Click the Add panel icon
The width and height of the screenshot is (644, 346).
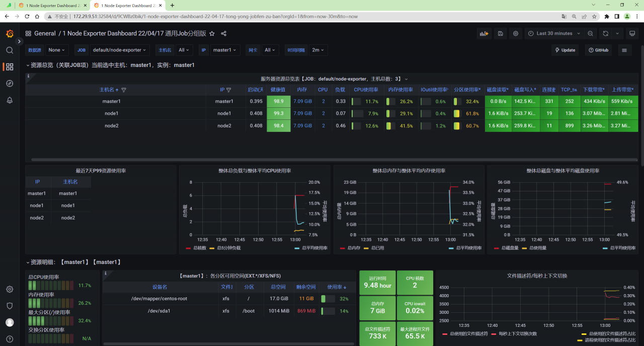coord(484,33)
